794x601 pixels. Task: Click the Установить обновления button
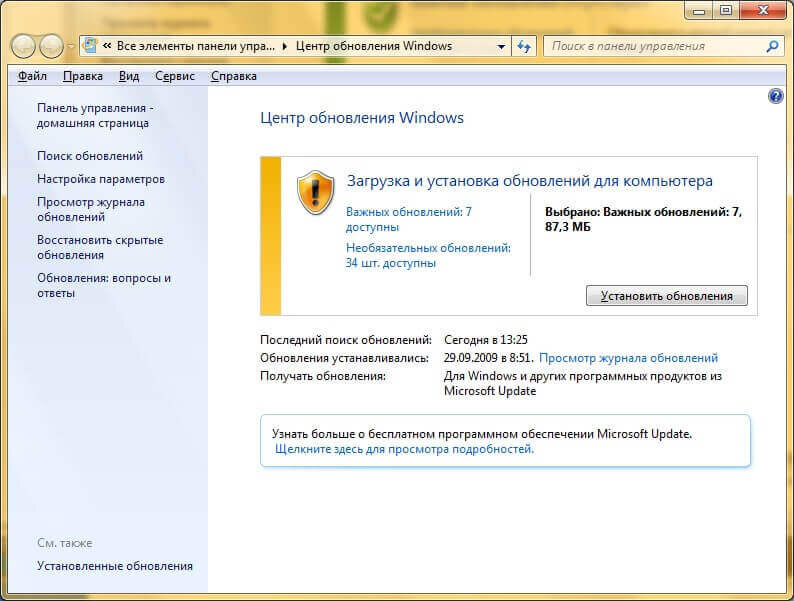point(666,296)
